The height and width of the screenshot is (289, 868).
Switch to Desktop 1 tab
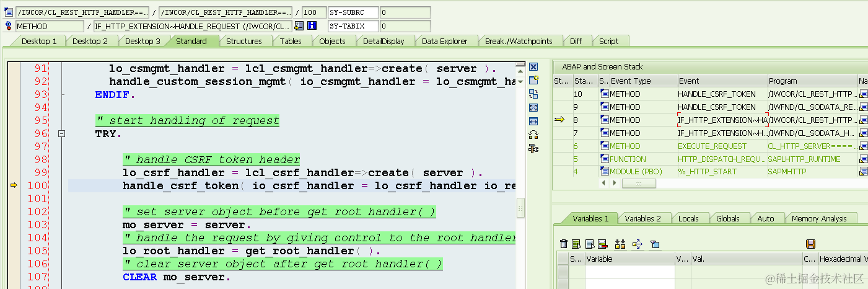coord(39,41)
